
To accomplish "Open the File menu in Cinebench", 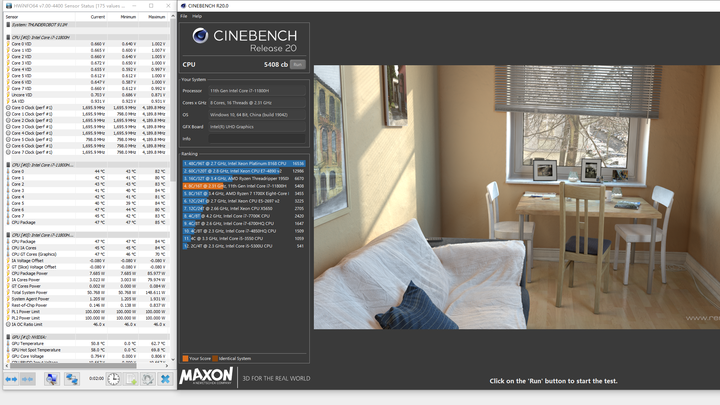I will (184, 16).
